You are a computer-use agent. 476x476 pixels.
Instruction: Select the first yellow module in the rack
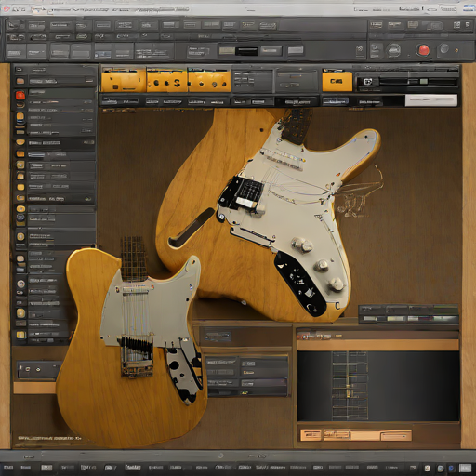pos(124,82)
